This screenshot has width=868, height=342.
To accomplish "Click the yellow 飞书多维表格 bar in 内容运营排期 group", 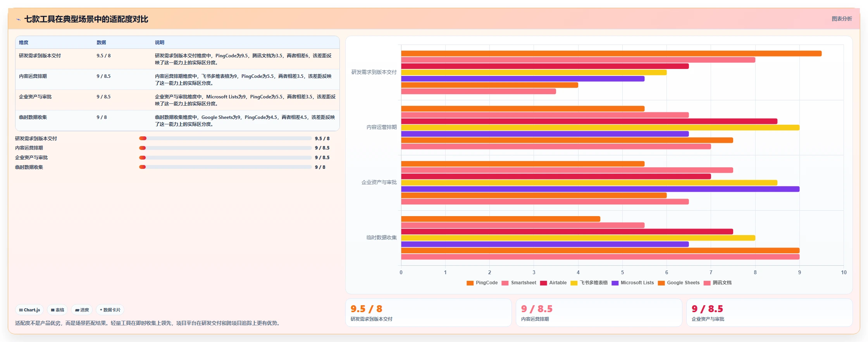I will point(600,127).
